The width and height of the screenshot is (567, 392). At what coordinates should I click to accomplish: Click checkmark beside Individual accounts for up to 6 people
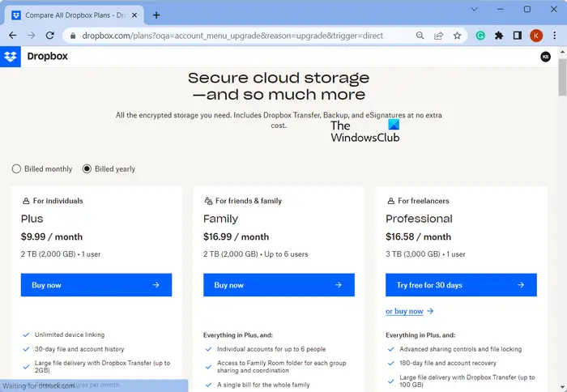click(x=208, y=349)
